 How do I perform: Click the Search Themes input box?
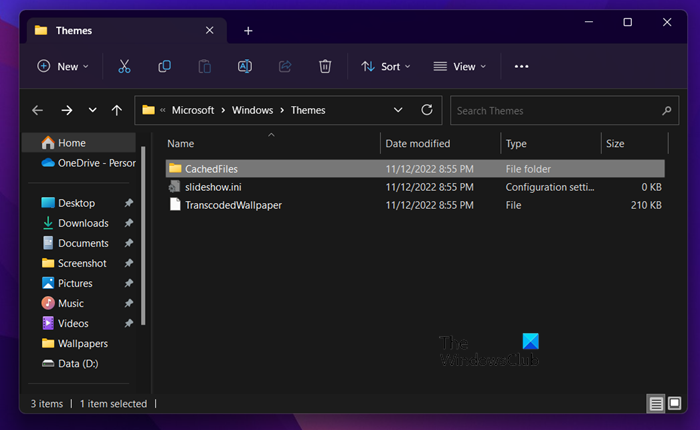[x=555, y=110]
